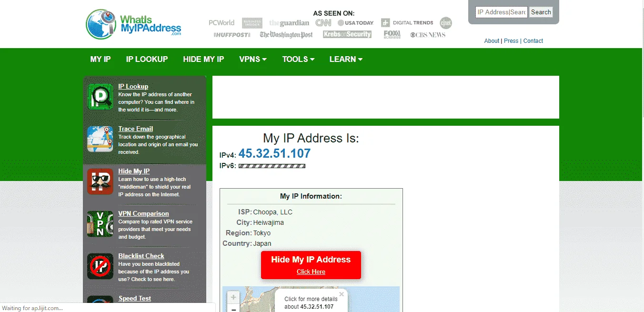Click the Fox Business logo

coord(392,34)
